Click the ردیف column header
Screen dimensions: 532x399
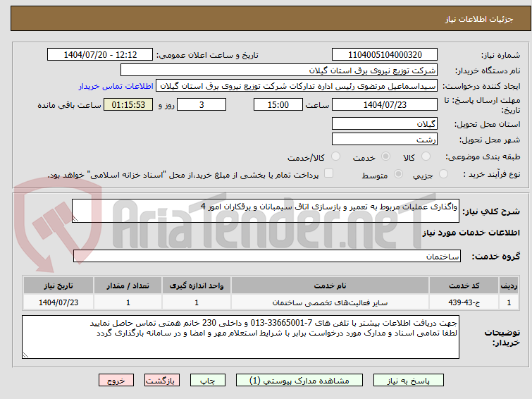click(x=509, y=286)
